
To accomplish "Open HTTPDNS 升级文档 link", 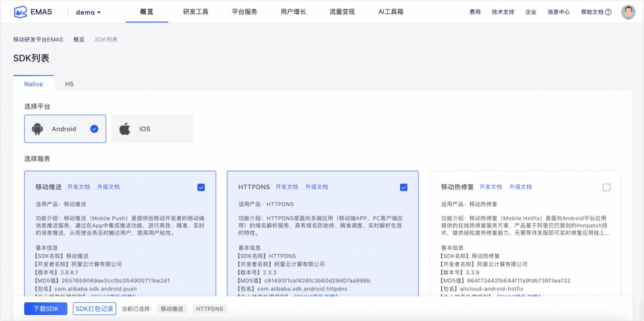I will [317, 187].
